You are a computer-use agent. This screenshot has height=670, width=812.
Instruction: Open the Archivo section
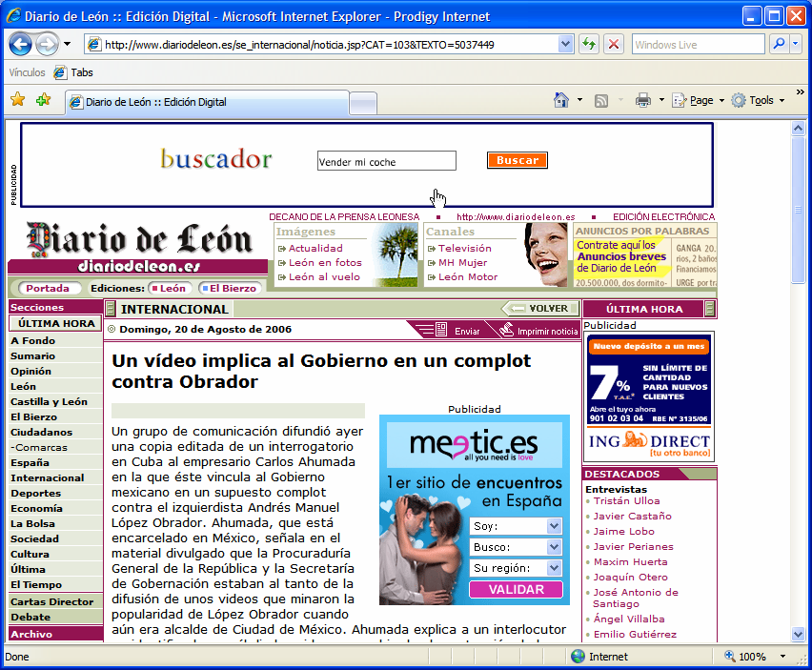point(31,634)
